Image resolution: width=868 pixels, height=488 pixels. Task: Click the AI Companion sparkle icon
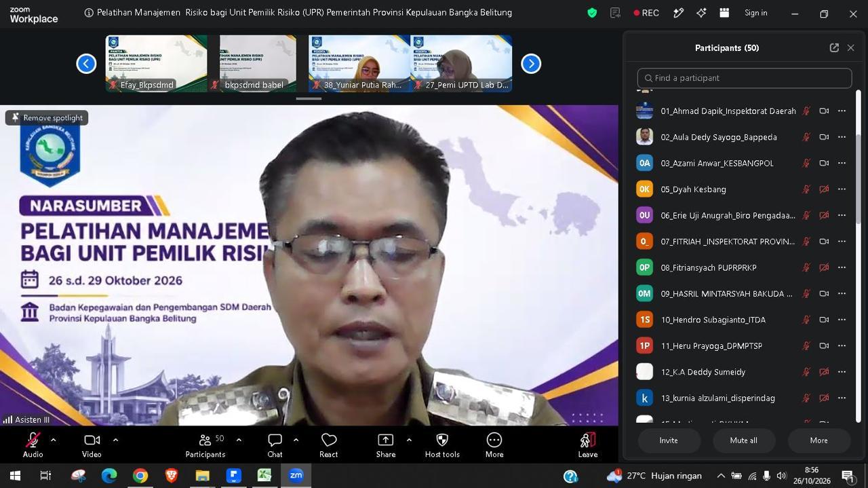tap(701, 13)
